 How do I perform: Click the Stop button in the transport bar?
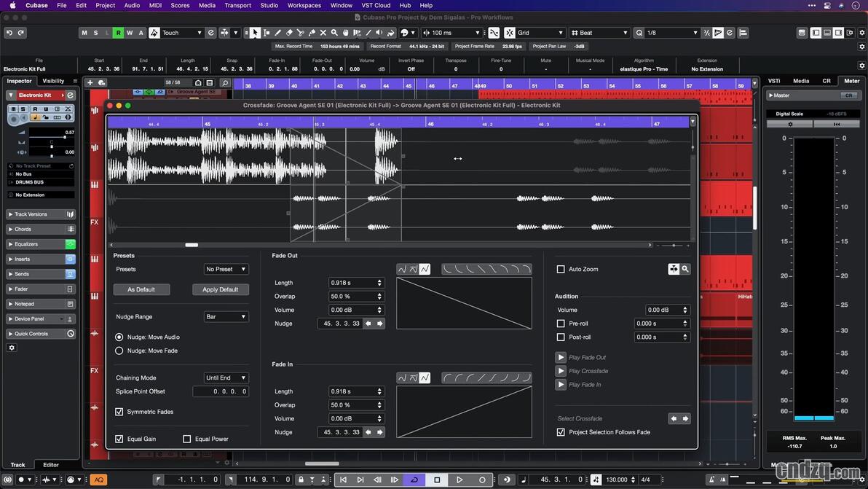pyautogui.click(x=437, y=480)
